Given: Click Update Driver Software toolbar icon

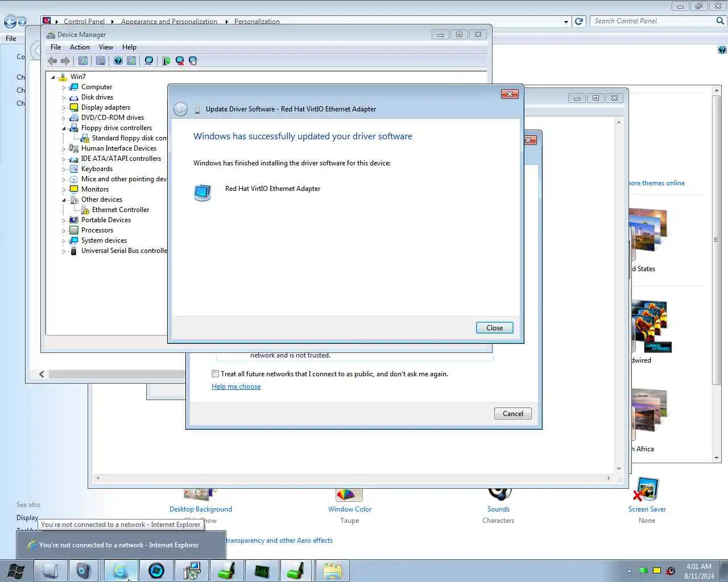Looking at the screenshot, I should coord(166,61).
